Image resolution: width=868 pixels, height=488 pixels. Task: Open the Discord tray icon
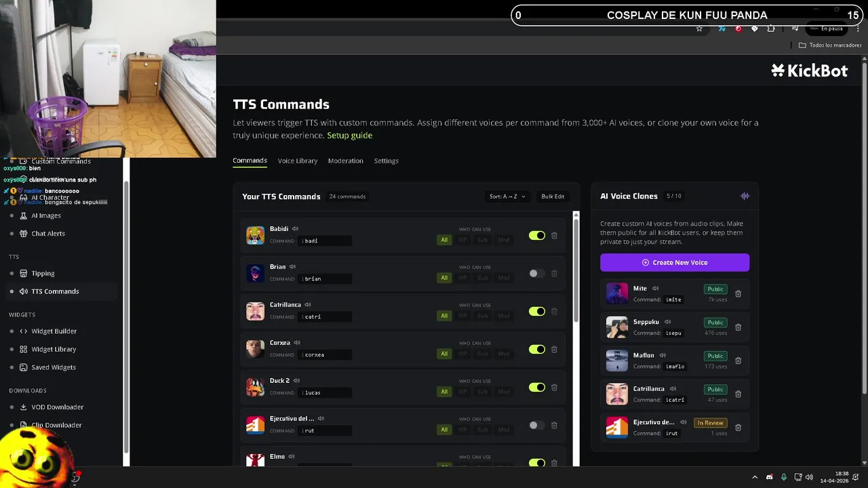click(769, 477)
